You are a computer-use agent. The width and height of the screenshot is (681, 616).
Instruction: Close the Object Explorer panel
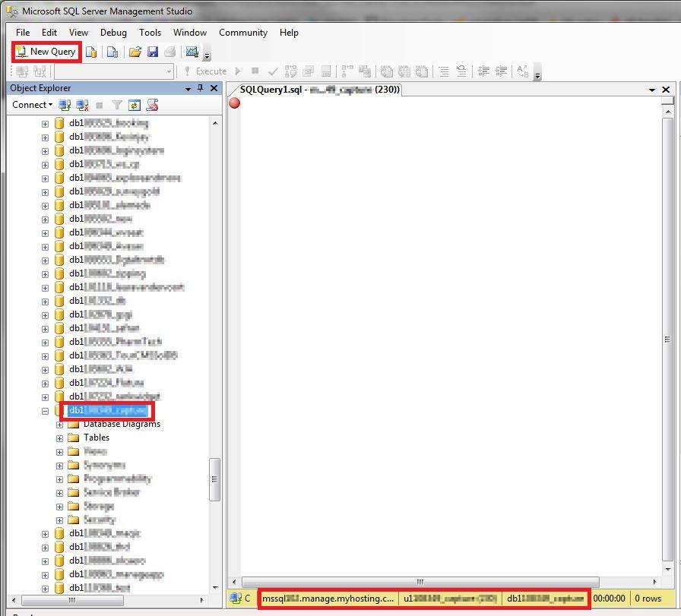click(214, 88)
